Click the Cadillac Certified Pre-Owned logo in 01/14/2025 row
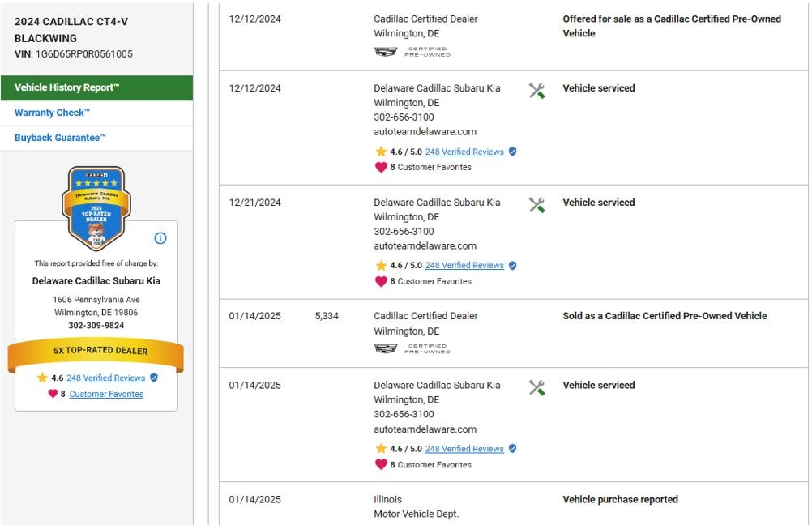 412,348
